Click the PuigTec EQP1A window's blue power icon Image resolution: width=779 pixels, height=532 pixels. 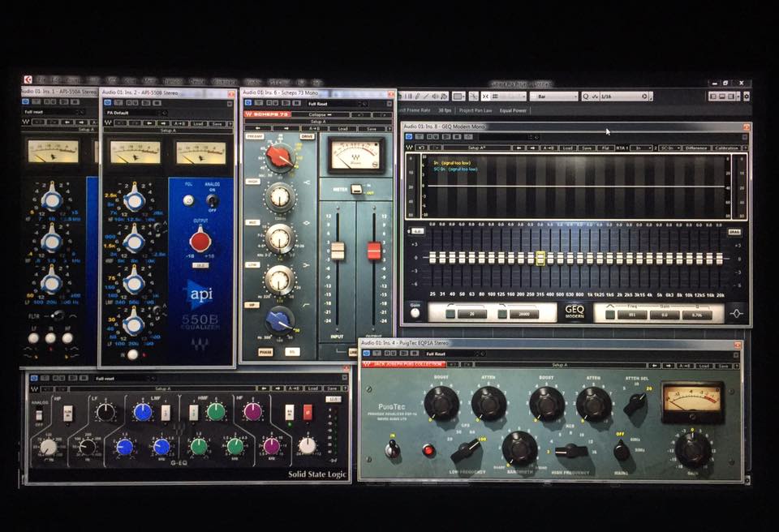(x=367, y=354)
